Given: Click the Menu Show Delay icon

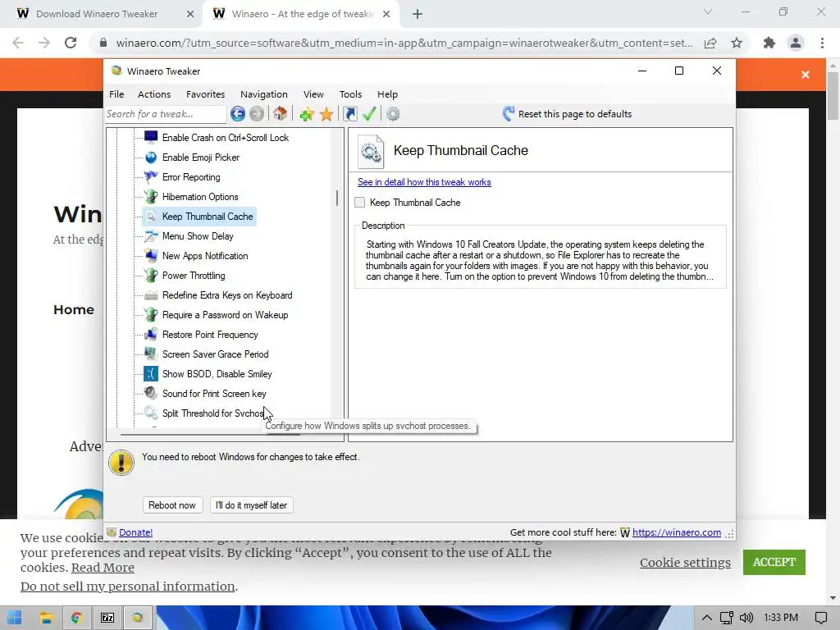Looking at the screenshot, I should pyautogui.click(x=151, y=235).
